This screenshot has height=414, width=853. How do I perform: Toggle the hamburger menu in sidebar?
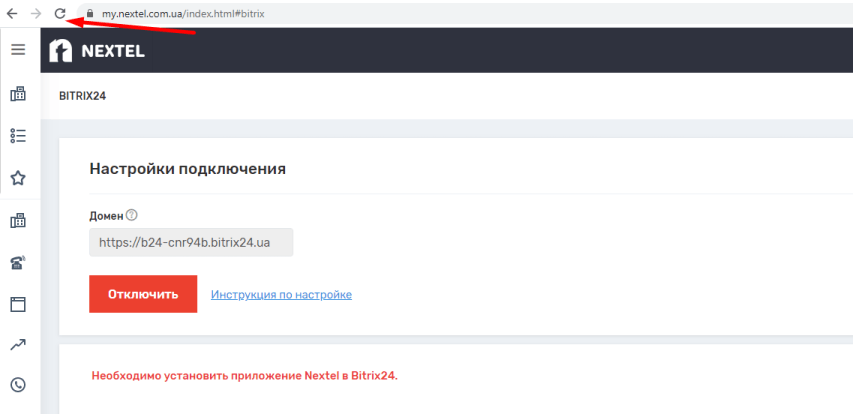[x=18, y=49]
